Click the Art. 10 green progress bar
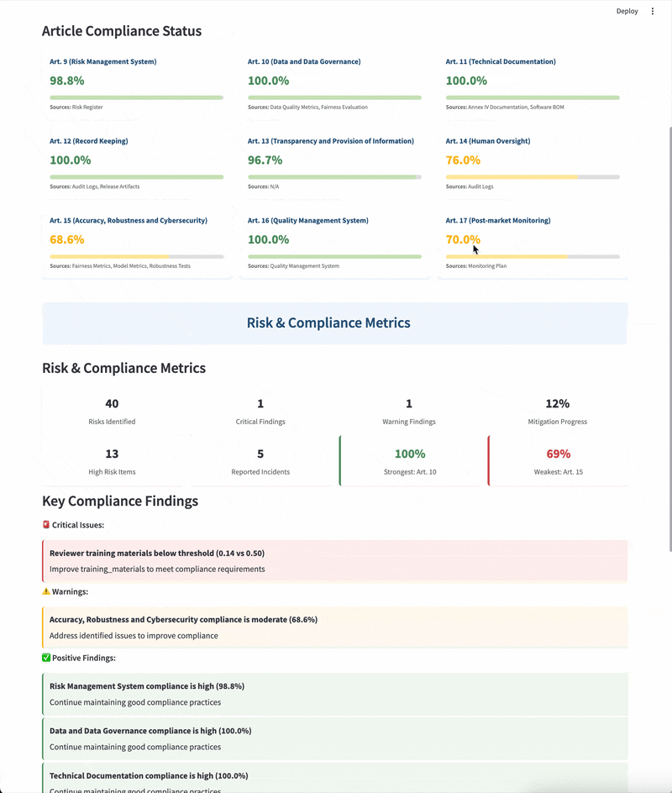The width and height of the screenshot is (672, 793). point(334,97)
